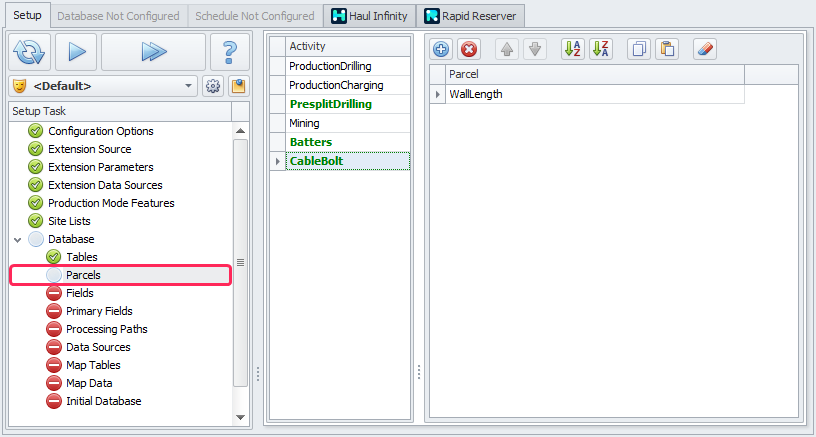Select Extension Data Sources setup task
The width and height of the screenshot is (816, 437).
(x=105, y=185)
